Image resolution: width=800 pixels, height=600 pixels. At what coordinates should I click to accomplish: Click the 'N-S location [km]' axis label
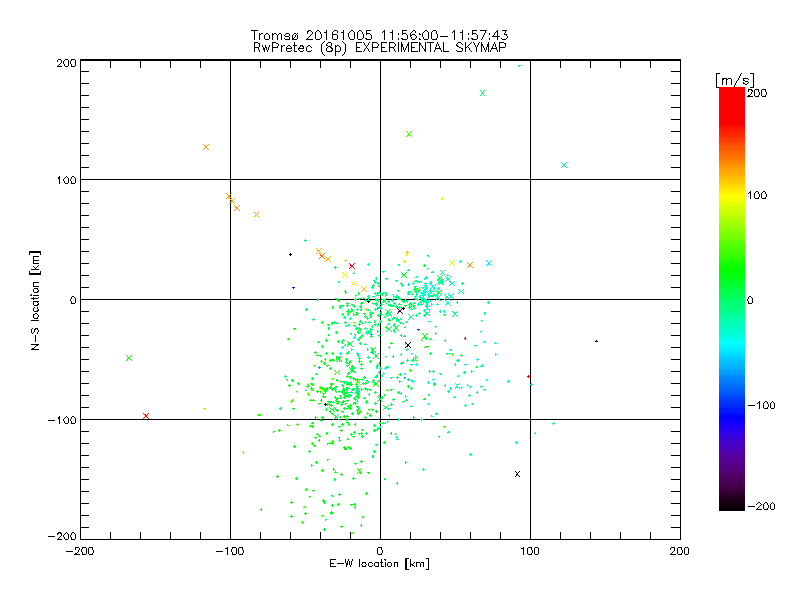(x=35, y=300)
